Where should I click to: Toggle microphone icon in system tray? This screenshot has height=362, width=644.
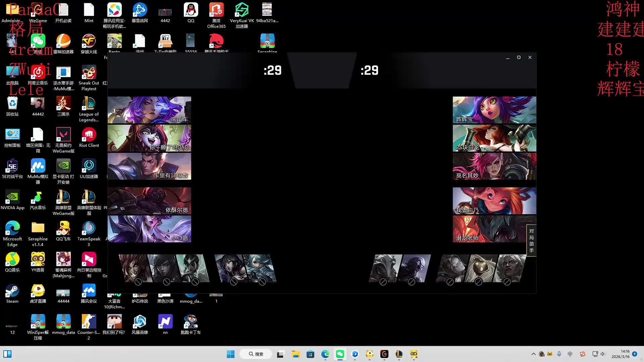[x=559, y=354]
